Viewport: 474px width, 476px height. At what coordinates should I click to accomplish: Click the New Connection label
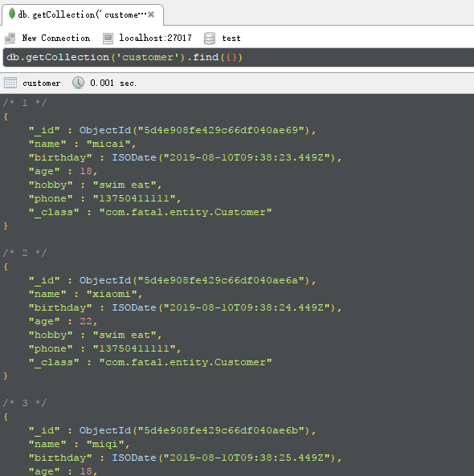(56, 39)
